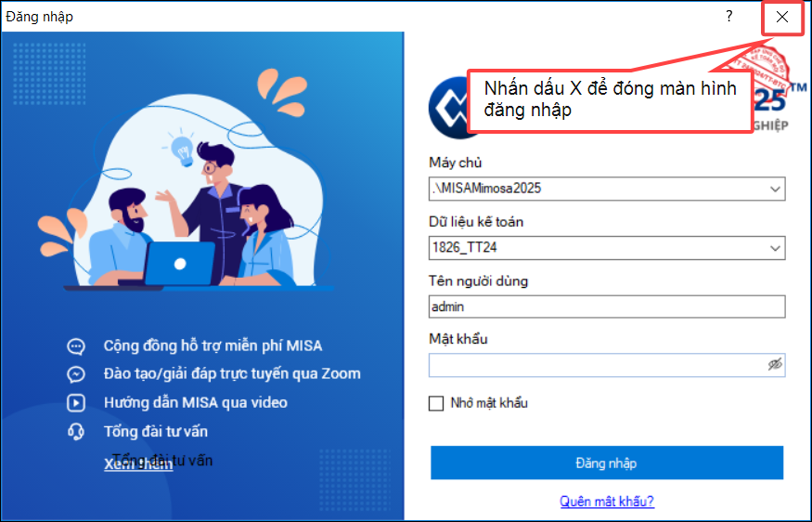The height and width of the screenshot is (522, 812).
Task: Click the headset consultation hotline icon
Action: point(76,431)
